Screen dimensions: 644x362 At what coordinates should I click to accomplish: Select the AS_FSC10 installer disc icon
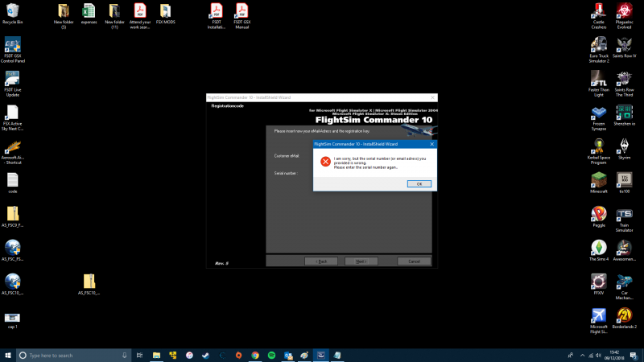12,285
